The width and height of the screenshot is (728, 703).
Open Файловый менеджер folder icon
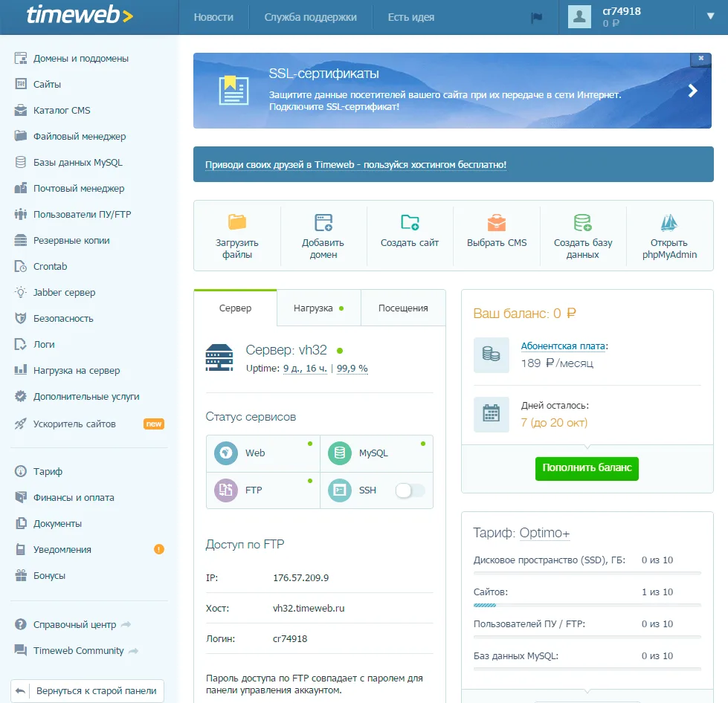point(20,136)
